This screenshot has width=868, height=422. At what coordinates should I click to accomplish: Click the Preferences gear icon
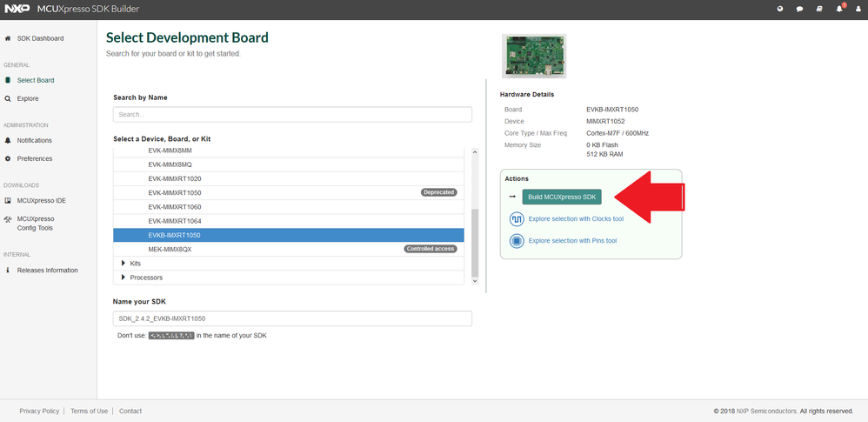[x=8, y=158]
